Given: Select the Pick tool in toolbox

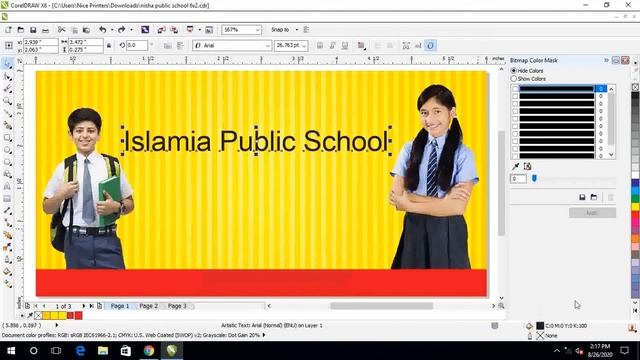Looking at the screenshot, I should pyautogui.click(x=7, y=64).
